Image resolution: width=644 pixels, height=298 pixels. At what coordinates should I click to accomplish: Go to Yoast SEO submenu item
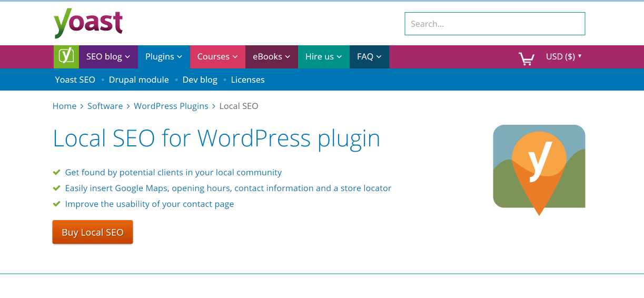point(75,80)
